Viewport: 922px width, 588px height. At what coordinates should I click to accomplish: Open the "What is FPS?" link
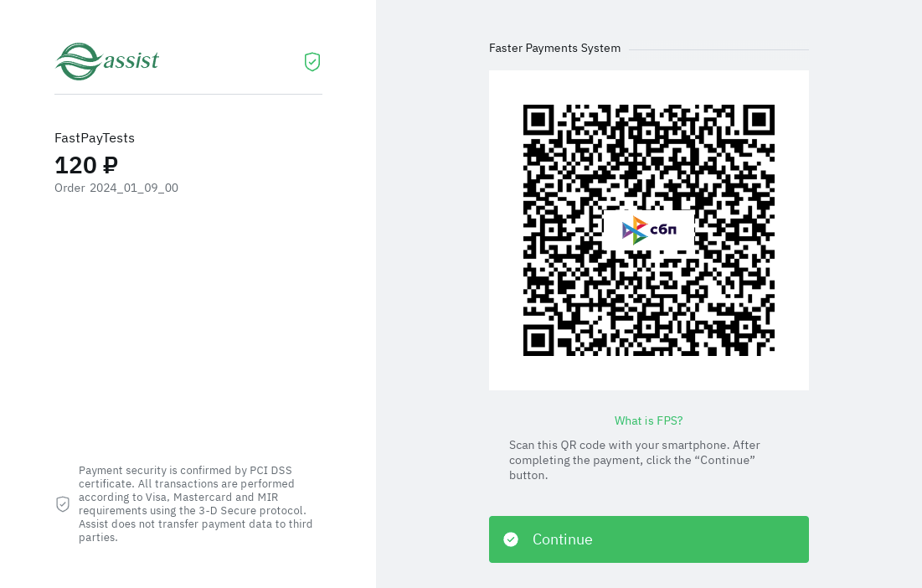(648, 420)
